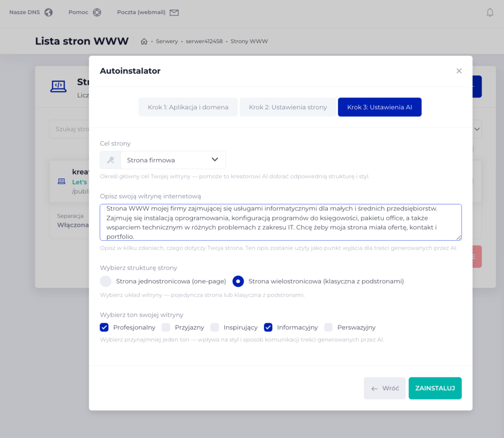Open the Pomoc lifebuoy help icon
The image size is (504, 438).
[97, 12]
